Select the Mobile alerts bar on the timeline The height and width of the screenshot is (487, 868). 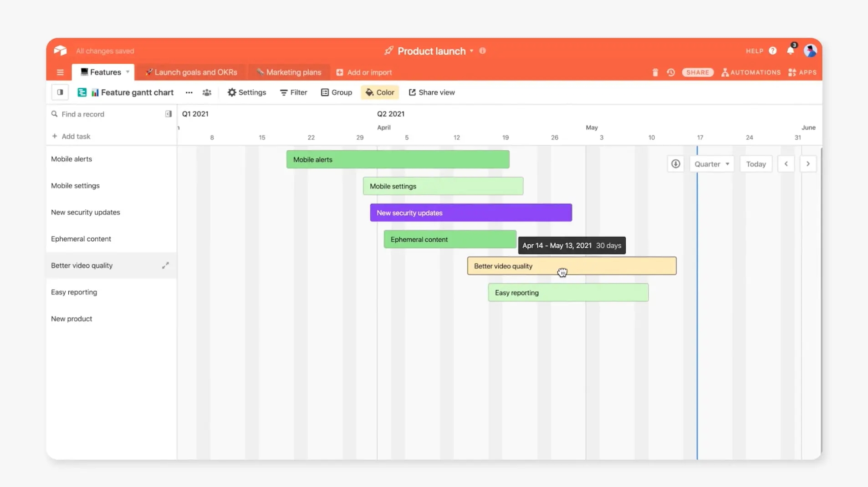[x=397, y=159]
